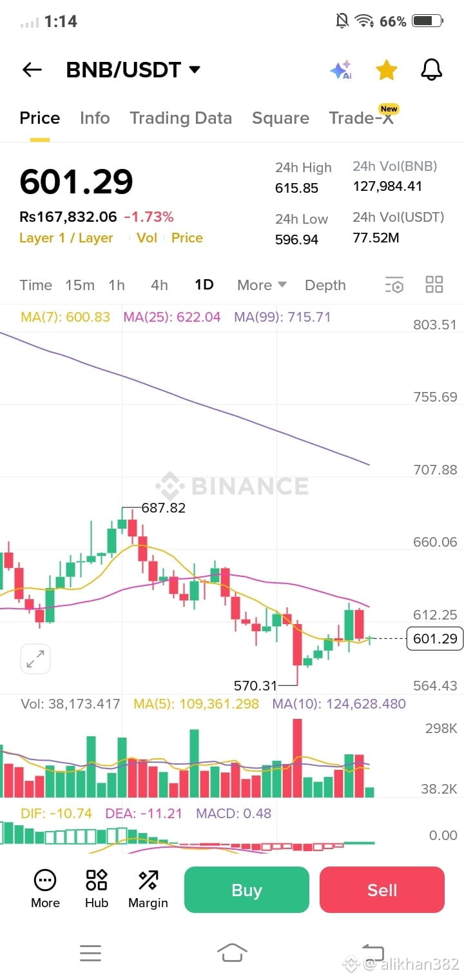Open the BNB/USDT pair selector dropdown
This screenshot has width=464, height=980.
tap(133, 70)
